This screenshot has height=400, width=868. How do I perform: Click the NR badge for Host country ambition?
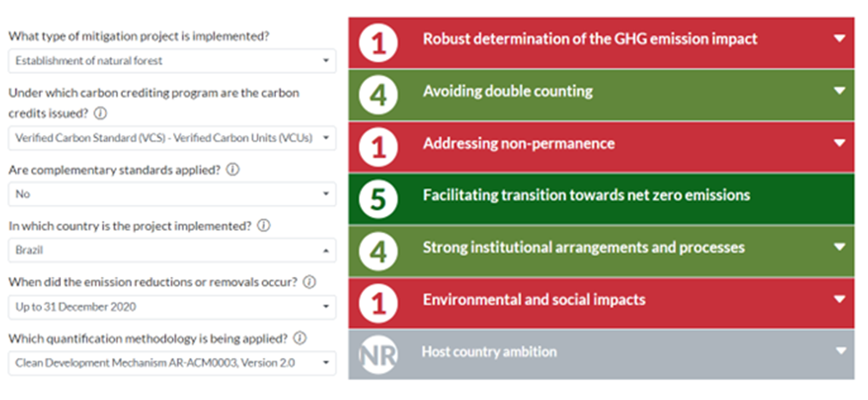pyautogui.click(x=379, y=355)
